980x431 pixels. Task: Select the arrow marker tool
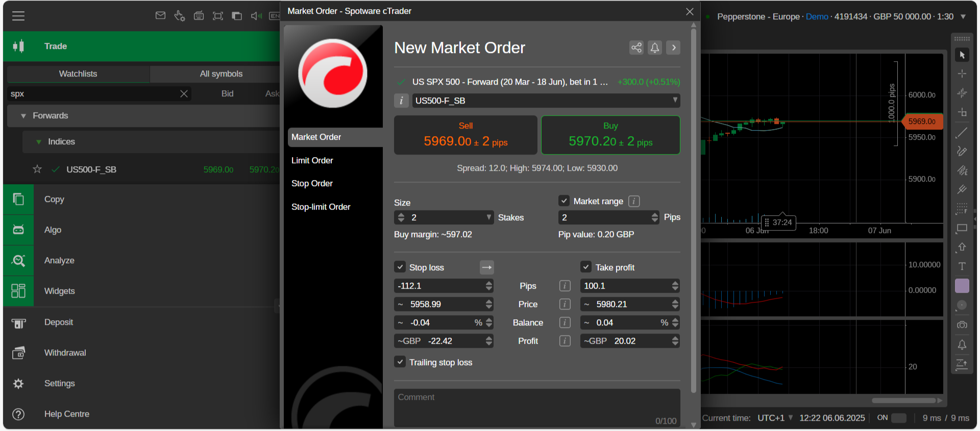tap(962, 247)
